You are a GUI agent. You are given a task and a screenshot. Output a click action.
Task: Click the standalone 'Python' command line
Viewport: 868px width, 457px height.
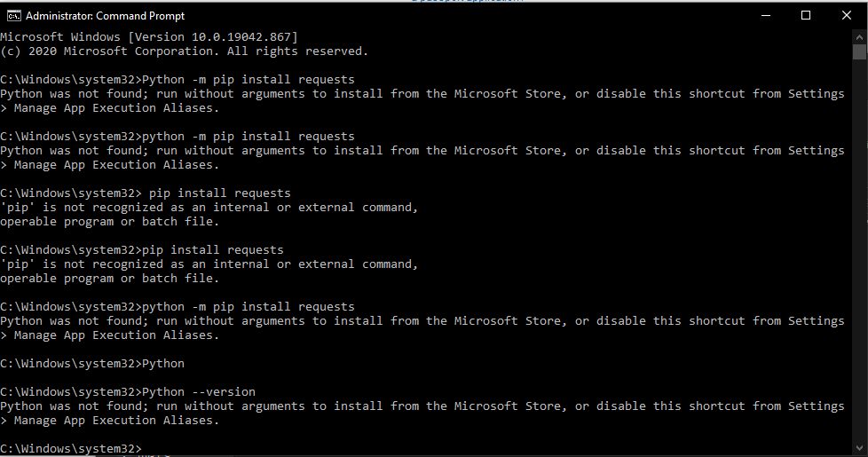pyautogui.click(x=92, y=364)
